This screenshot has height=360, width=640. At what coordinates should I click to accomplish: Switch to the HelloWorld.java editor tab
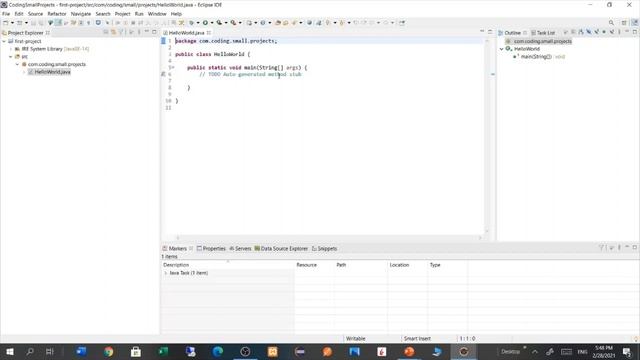pyautogui.click(x=187, y=33)
